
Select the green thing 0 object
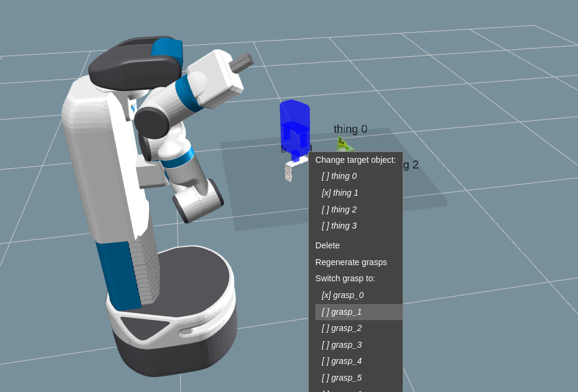click(x=343, y=145)
